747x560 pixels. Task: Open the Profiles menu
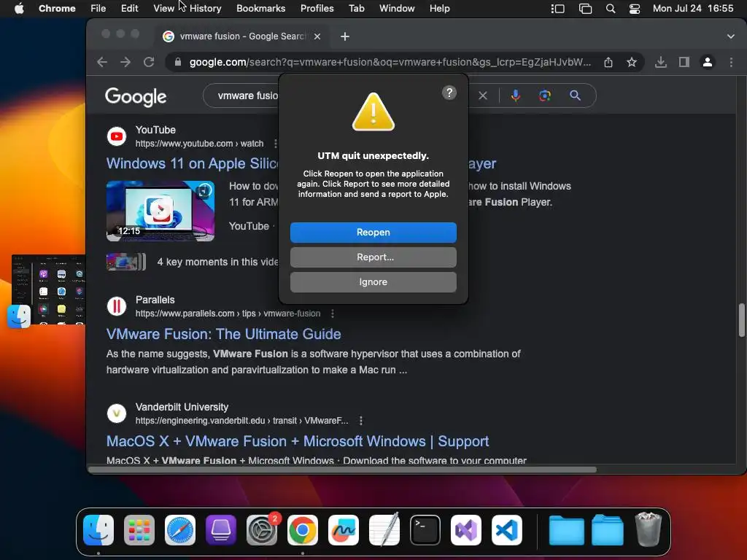[317, 8]
